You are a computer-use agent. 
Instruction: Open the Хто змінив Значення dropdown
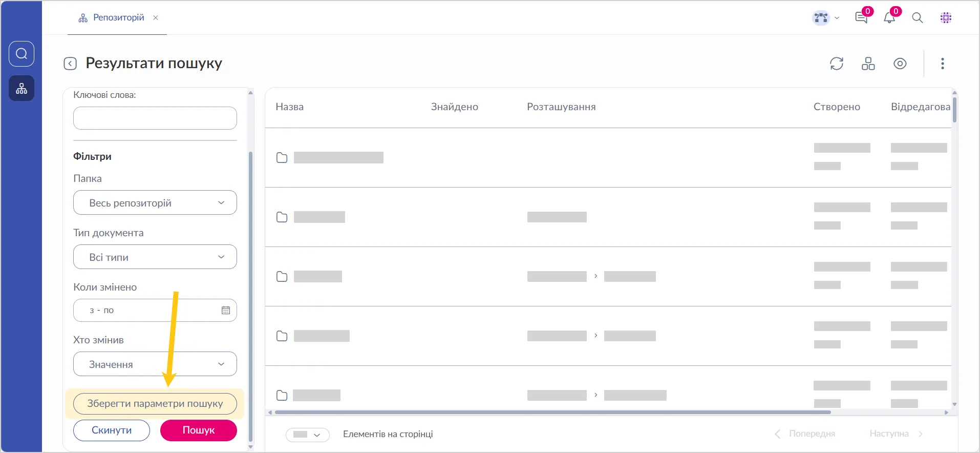[155, 364]
